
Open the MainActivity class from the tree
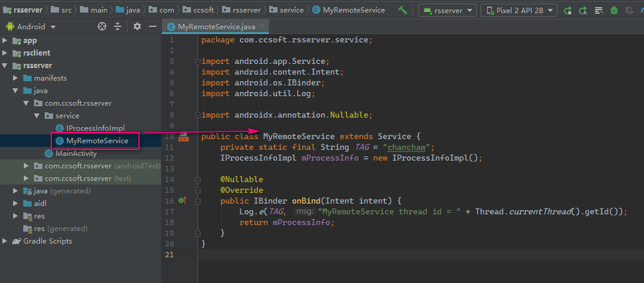tap(76, 153)
